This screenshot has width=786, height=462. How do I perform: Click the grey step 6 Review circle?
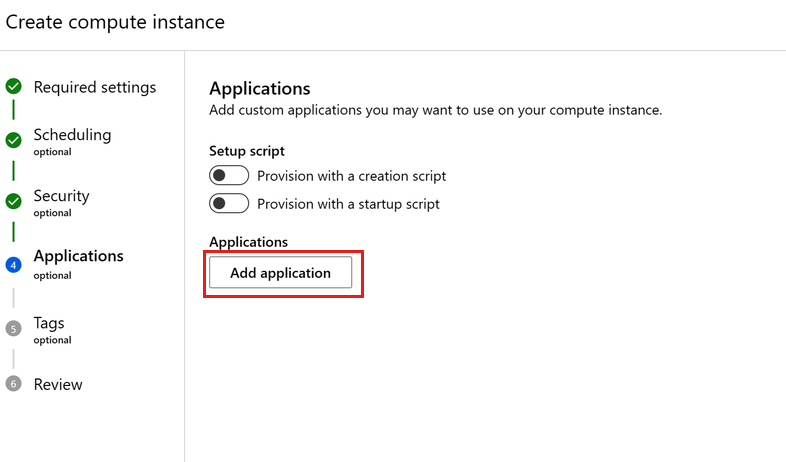[x=13, y=384]
